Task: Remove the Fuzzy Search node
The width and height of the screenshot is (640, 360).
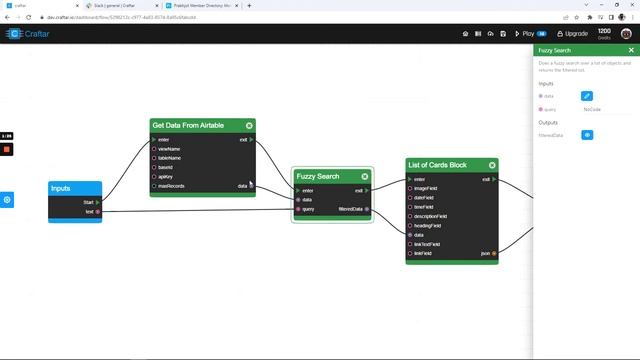Action: coord(364,176)
